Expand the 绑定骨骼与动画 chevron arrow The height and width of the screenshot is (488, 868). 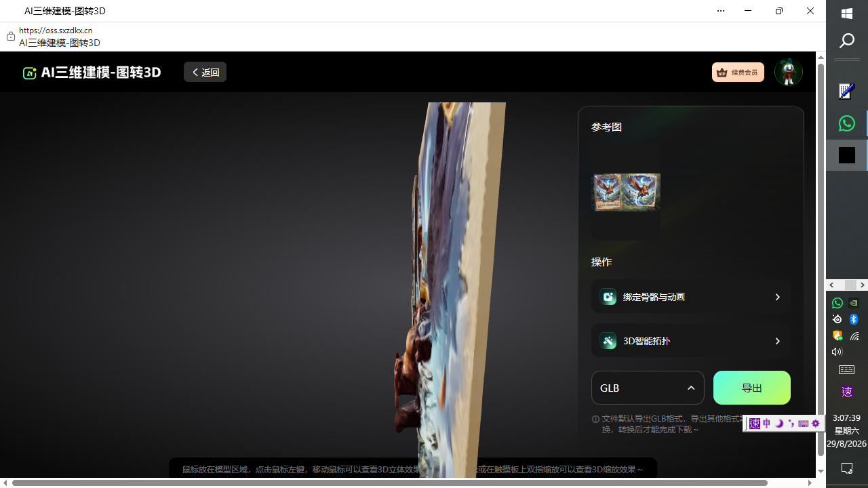pyautogui.click(x=778, y=297)
